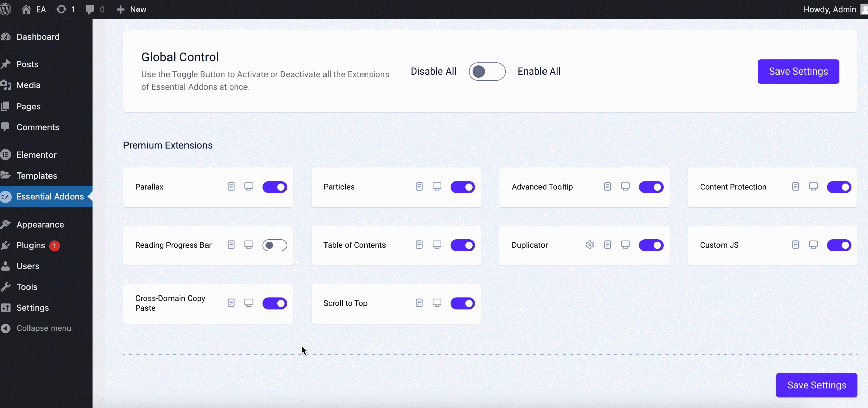The width and height of the screenshot is (868, 408).
Task: Open Parallax documentation icon
Action: [x=231, y=187]
